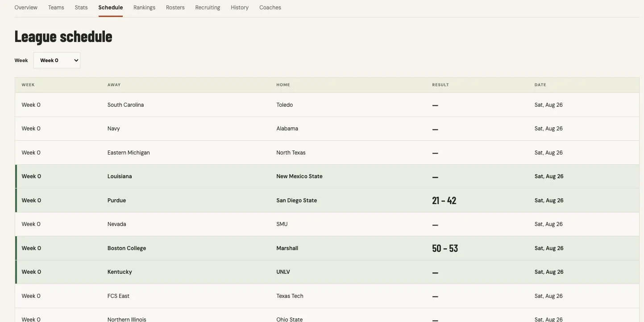
Task: Select New Mexico State home team
Action: pyautogui.click(x=299, y=176)
